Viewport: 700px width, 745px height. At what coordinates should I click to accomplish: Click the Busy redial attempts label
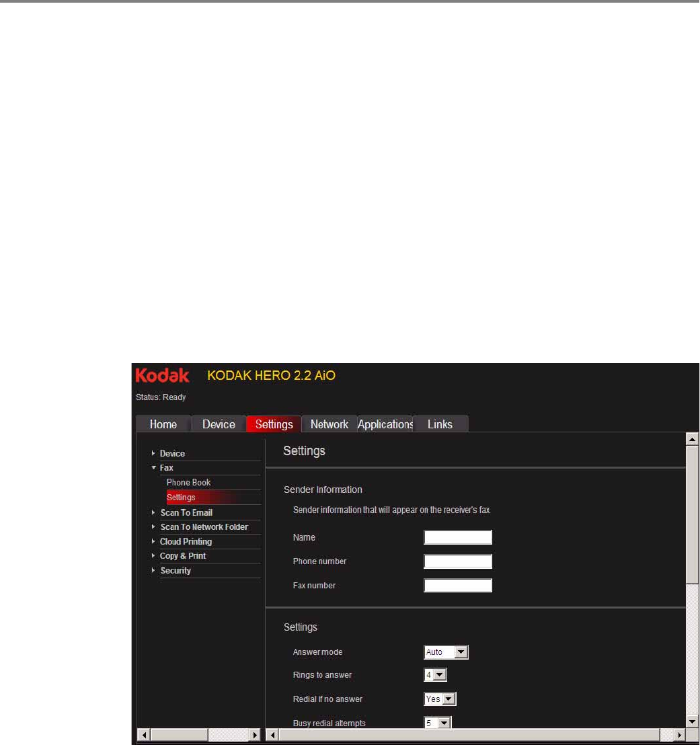(329, 723)
